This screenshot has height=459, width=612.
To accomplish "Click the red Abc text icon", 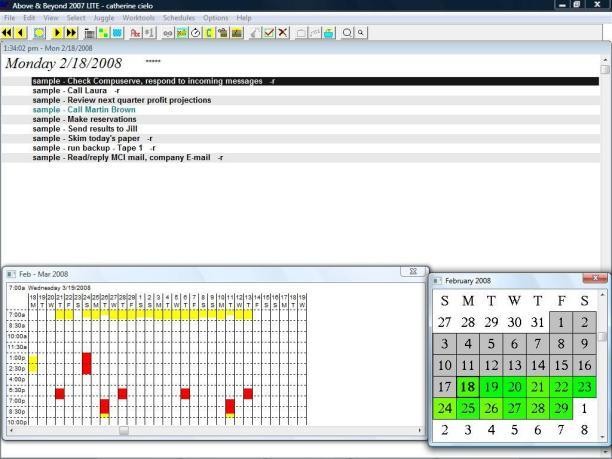I will 135,33.
